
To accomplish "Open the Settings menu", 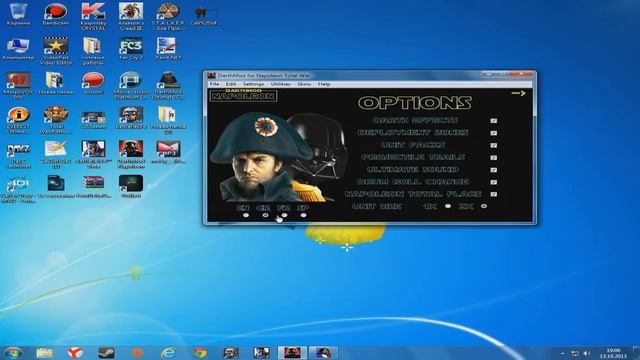I will 253,84.
